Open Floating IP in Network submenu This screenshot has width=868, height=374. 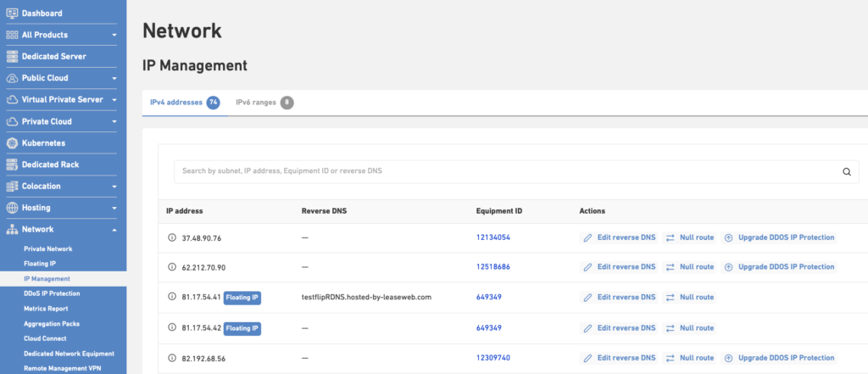click(42, 264)
